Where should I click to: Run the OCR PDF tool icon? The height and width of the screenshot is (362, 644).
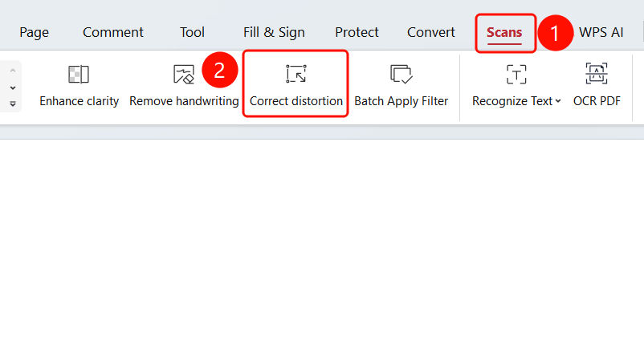(597, 74)
